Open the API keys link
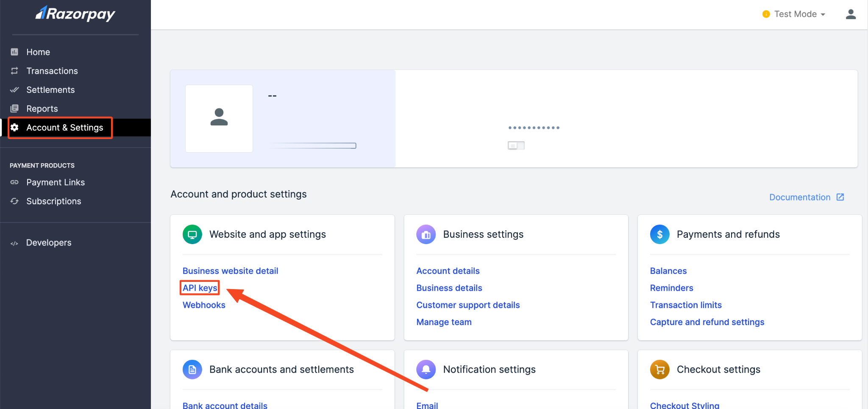The image size is (868, 409). [x=200, y=288]
